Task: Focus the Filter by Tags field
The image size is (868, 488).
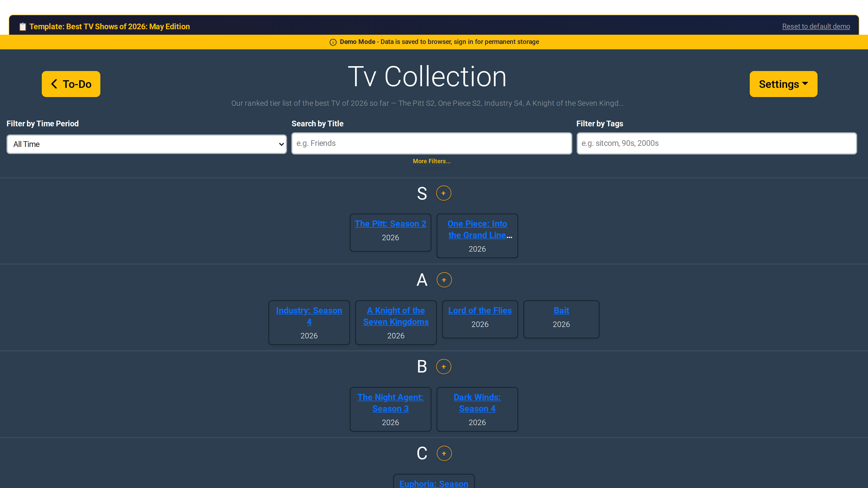Action: pyautogui.click(x=716, y=143)
